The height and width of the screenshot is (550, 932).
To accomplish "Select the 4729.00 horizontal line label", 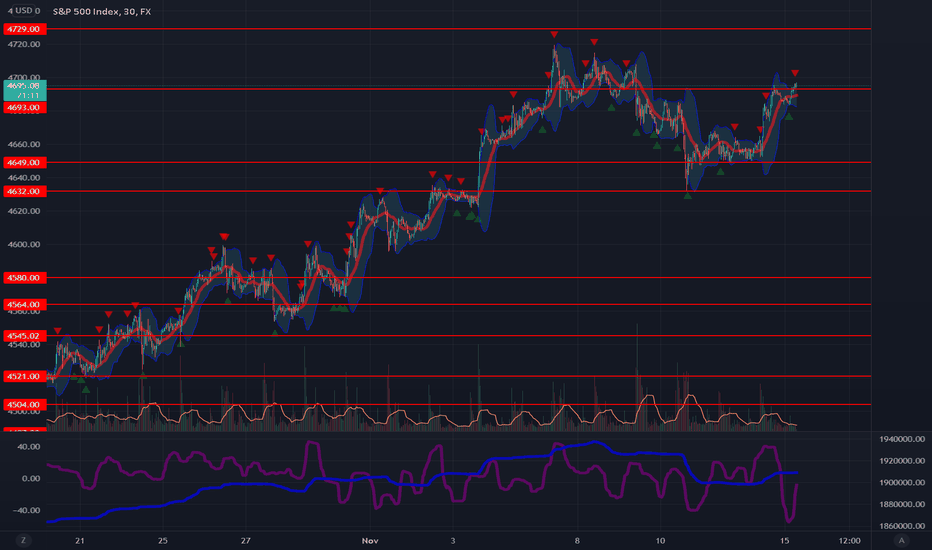I will (x=24, y=29).
